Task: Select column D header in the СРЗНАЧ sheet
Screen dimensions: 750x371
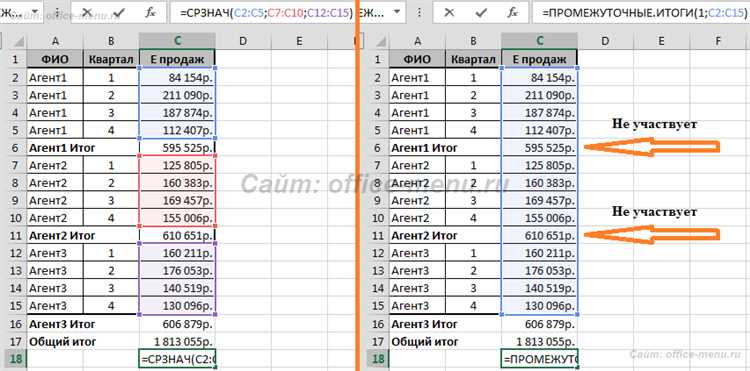Action: point(243,42)
